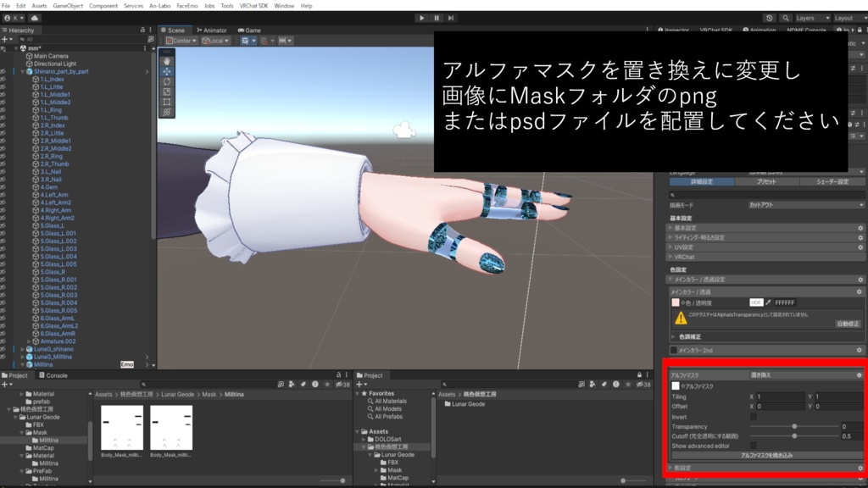Switch to the Animator tab

click(212, 30)
